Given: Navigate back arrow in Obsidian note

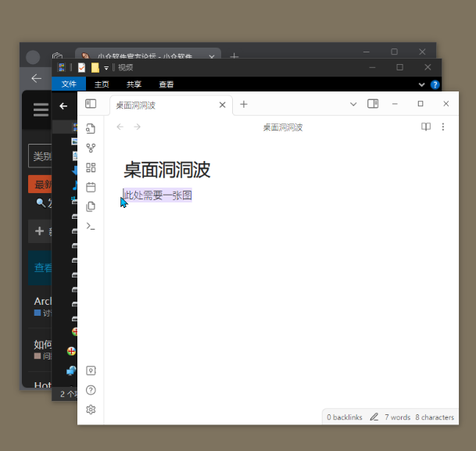Looking at the screenshot, I should [x=120, y=127].
